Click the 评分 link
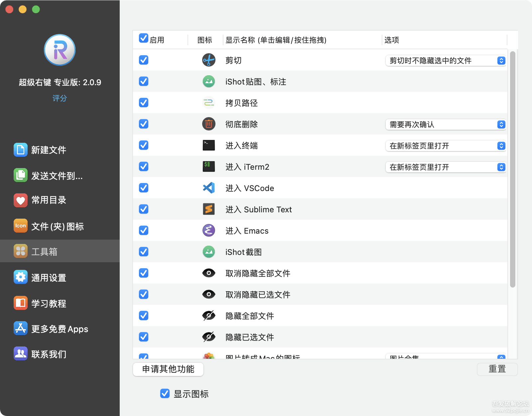 [x=60, y=98]
